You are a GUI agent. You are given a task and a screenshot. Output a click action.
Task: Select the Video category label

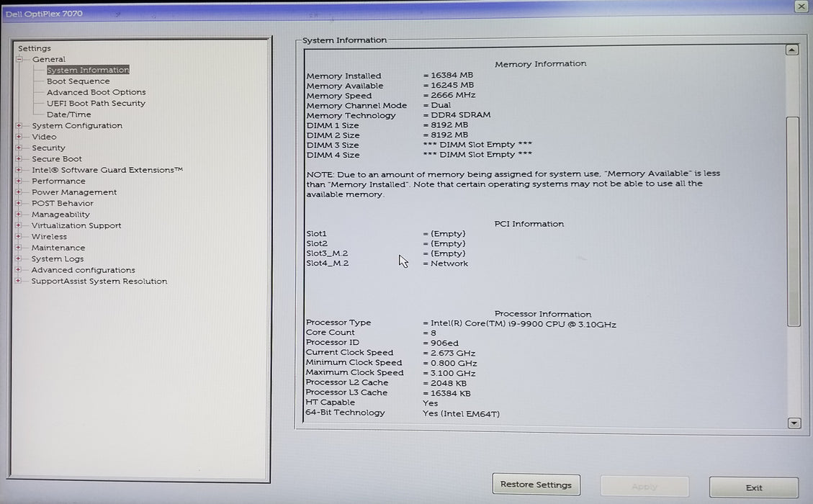point(44,136)
